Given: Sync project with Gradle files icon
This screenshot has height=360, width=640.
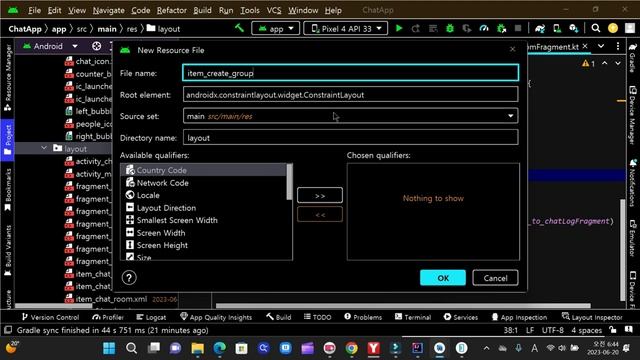Looking at the screenshot, I should (x=540, y=28).
